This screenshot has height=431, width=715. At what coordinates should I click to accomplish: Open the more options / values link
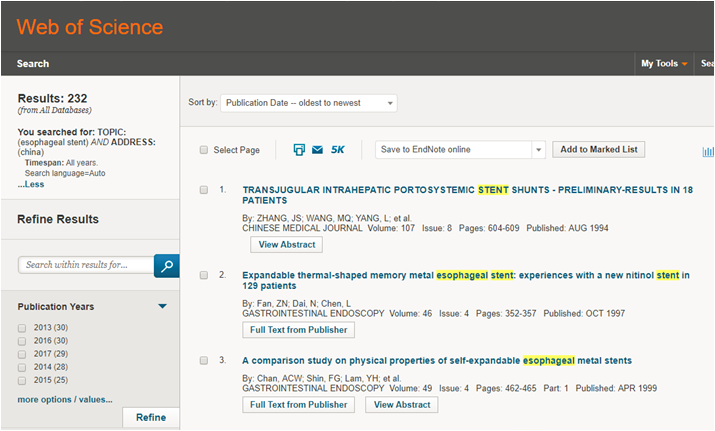[65, 399]
